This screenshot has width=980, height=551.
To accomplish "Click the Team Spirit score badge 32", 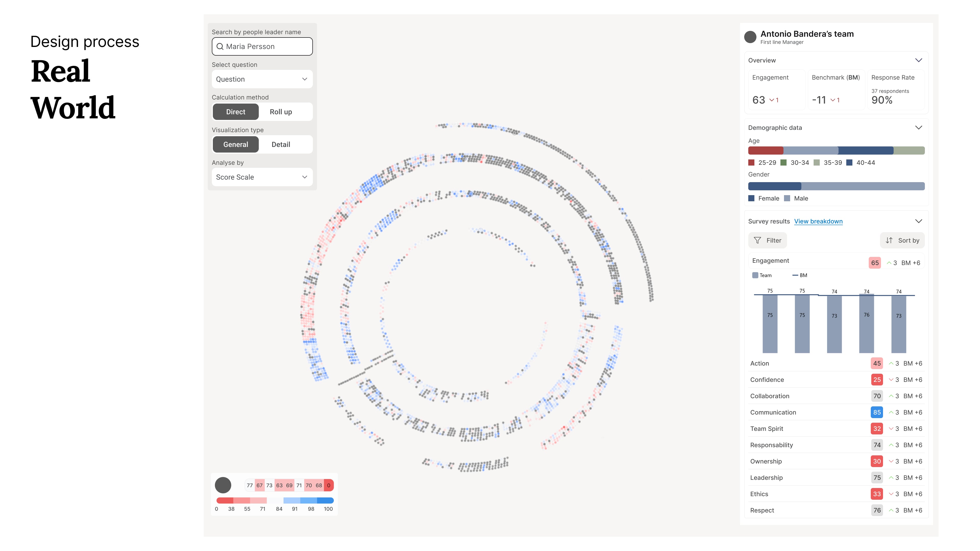I will [877, 429].
